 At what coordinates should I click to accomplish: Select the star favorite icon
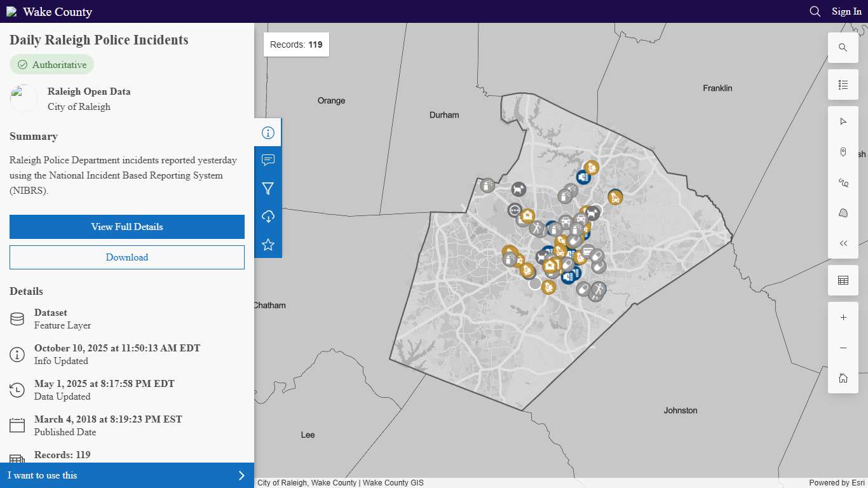coord(268,245)
